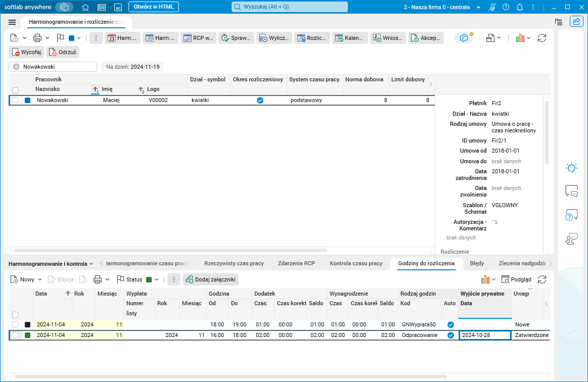Select all rows in bottom hours table
588x382 pixels.
pyautogui.click(x=15, y=314)
